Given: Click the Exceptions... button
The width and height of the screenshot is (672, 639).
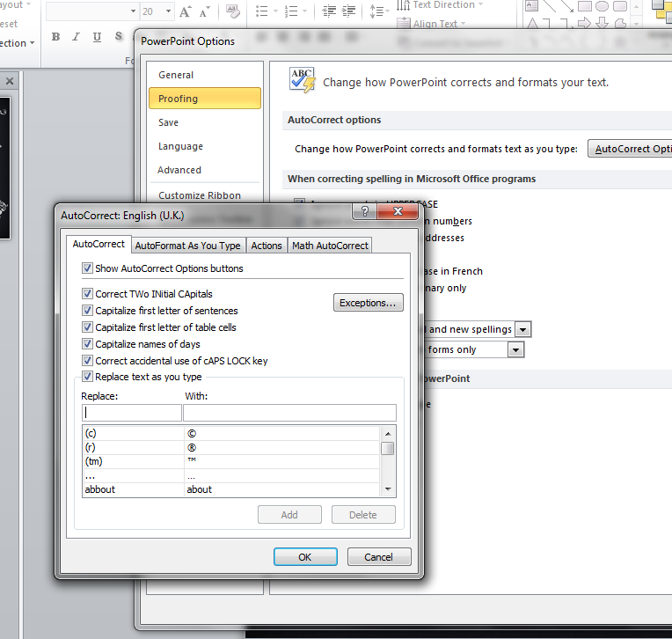Looking at the screenshot, I should tap(369, 303).
